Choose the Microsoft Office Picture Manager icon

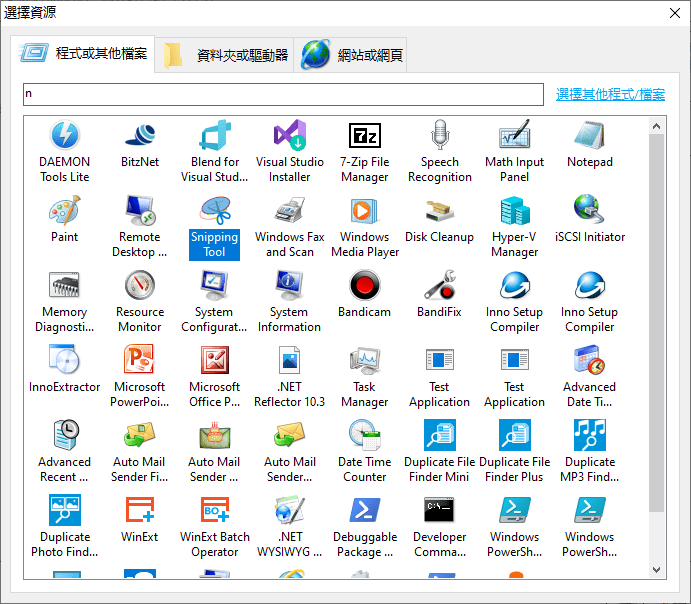(215, 360)
